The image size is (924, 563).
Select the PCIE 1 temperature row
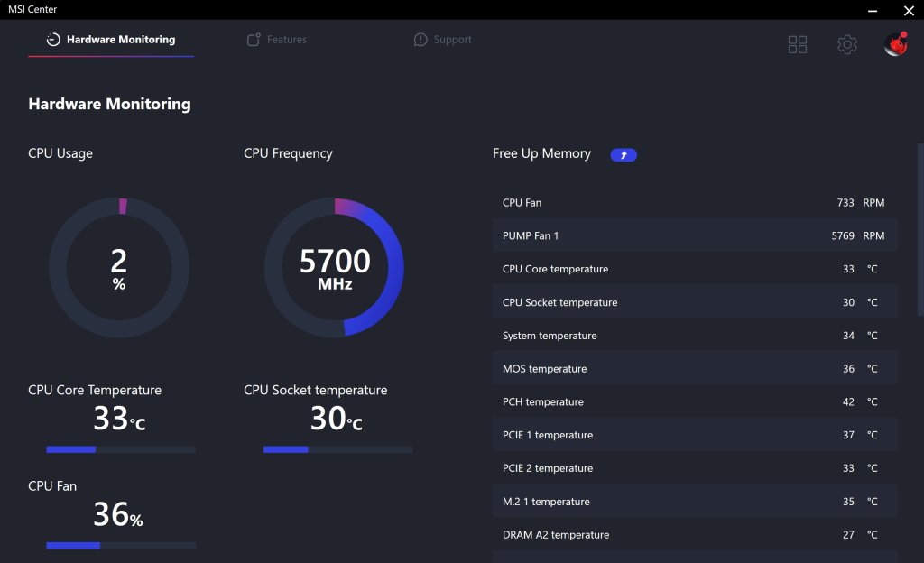[695, 435]
